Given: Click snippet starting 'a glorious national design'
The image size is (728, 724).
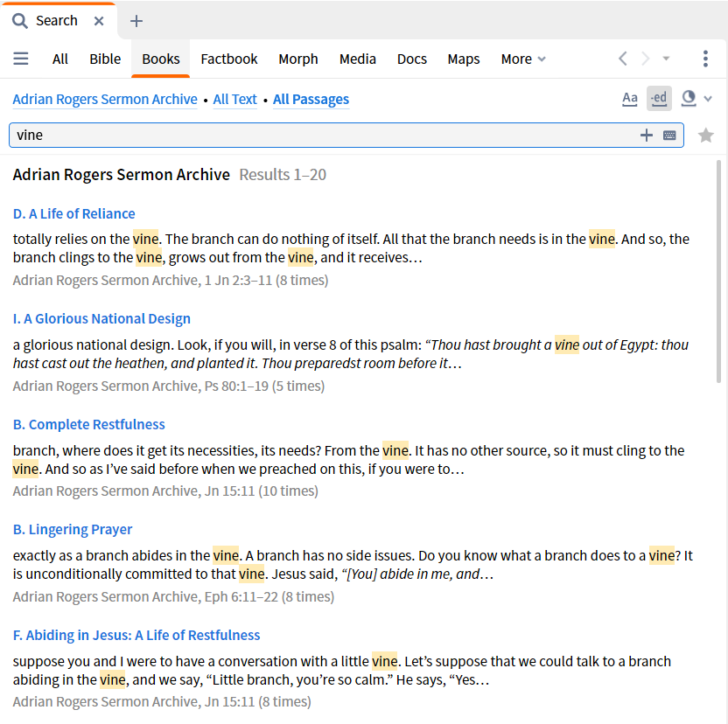Looking at the screenshot, I should (x=351, y=354).
